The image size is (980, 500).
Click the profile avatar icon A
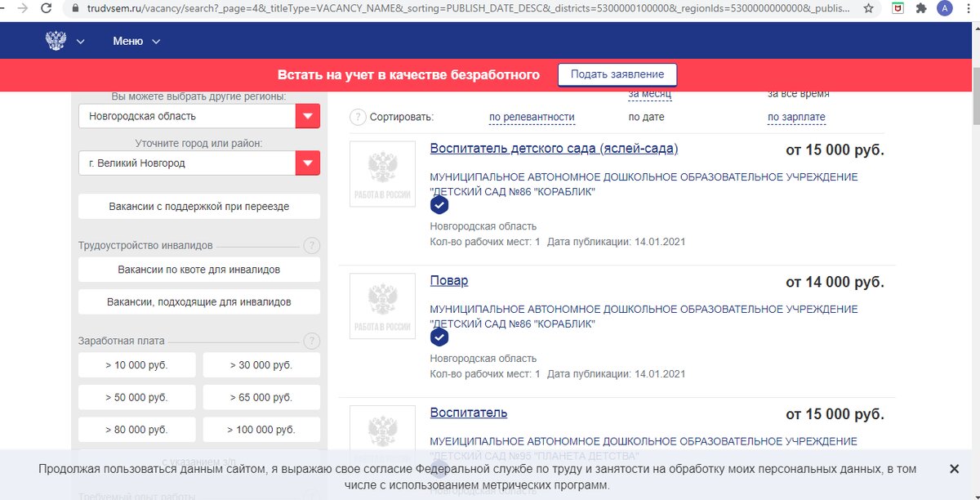click(x=945, y=8)
